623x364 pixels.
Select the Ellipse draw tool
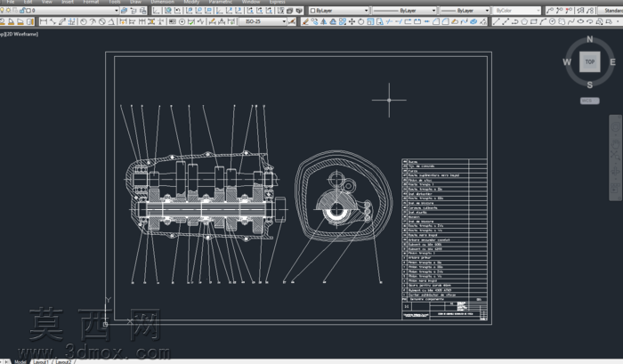pyautogui.click(x=580, y=21)
